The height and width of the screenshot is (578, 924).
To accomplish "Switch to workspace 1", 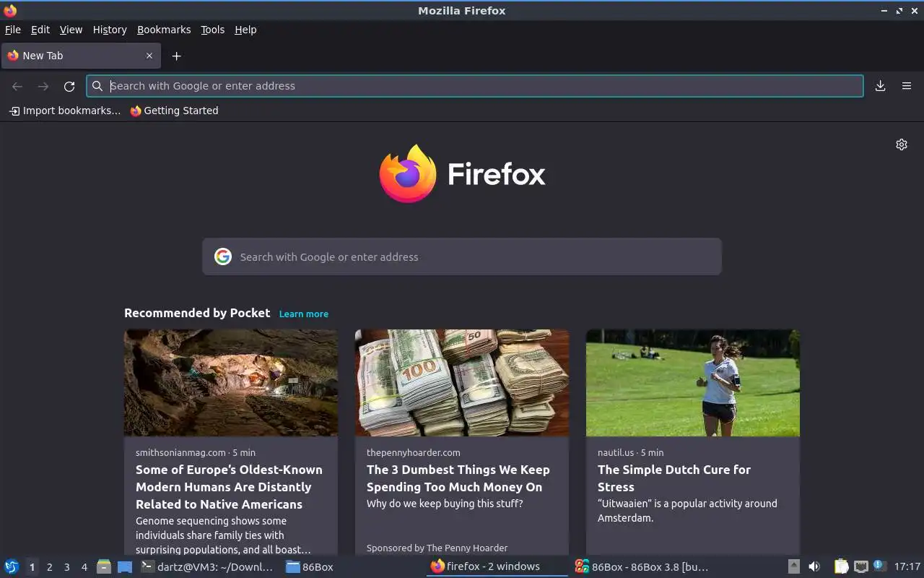I will coord(32,567).
